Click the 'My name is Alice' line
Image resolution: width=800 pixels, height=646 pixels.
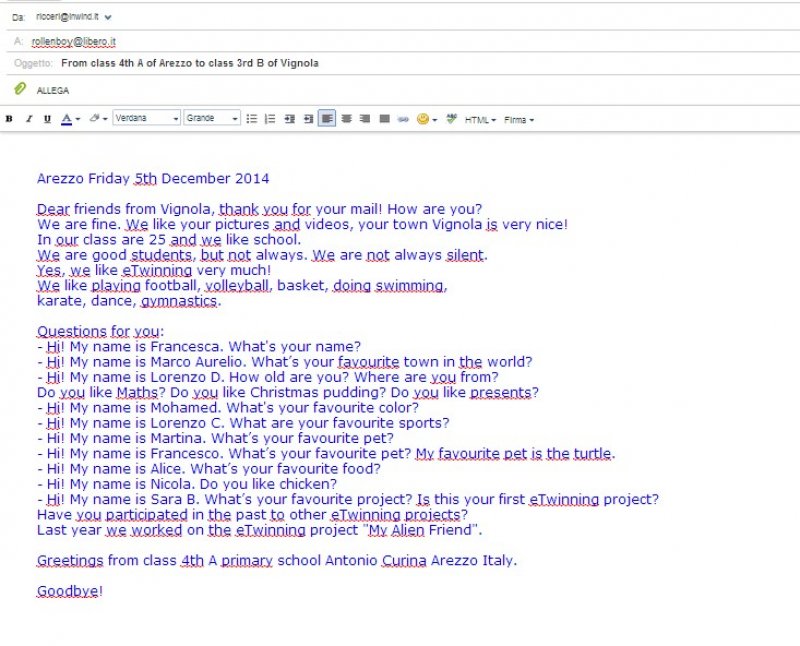(x=209, y=469)
